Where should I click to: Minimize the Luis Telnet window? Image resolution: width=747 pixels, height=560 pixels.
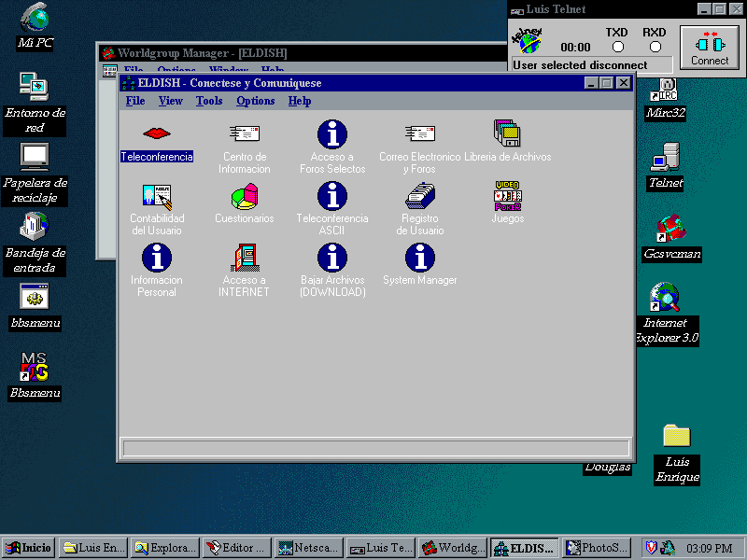point(704,8)
